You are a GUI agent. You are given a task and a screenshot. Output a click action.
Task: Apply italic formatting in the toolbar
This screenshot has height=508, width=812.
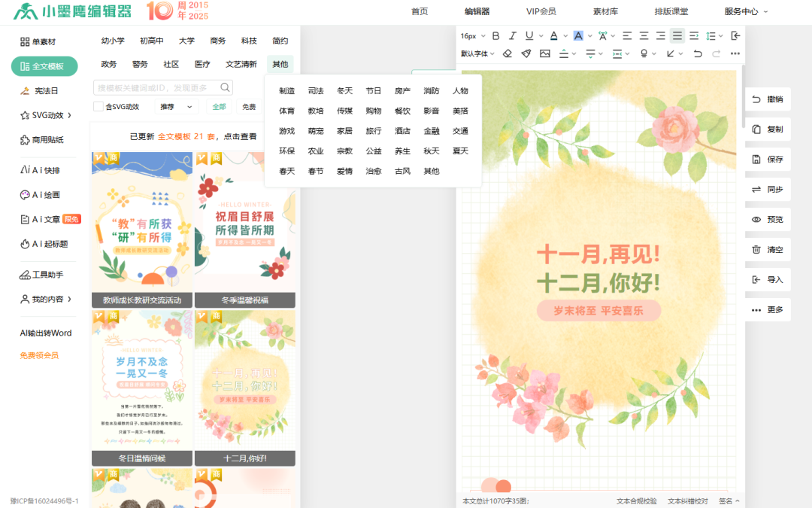point(514,35)
